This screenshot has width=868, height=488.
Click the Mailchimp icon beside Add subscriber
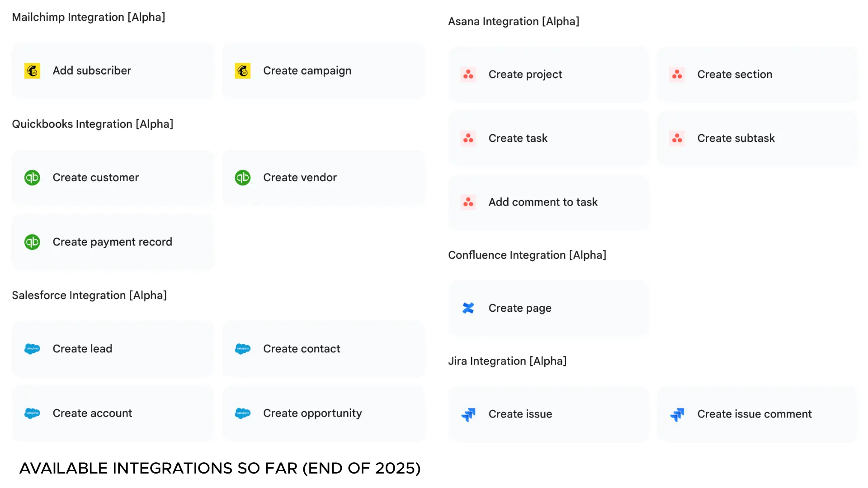(x=32, y=71)
